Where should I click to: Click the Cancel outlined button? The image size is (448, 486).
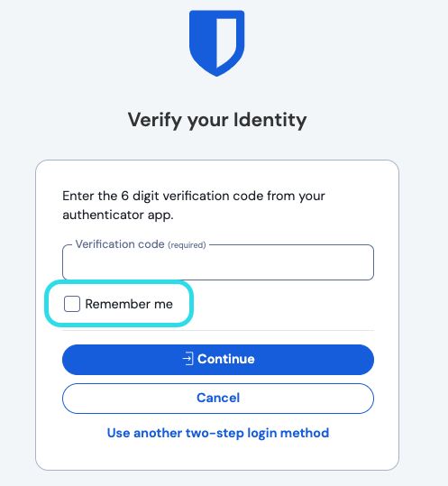point(218,399)
